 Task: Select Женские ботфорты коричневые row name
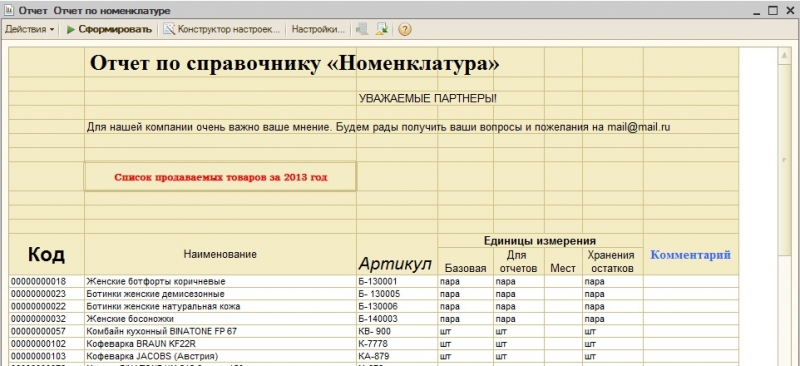point(220,281)
